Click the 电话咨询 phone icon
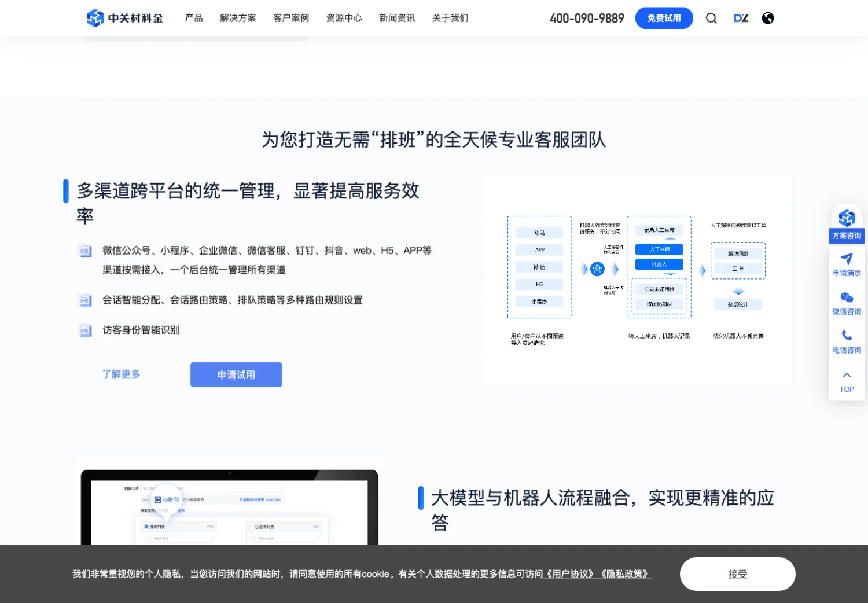The height and width of the screenshot is (603, 868). 847,335
